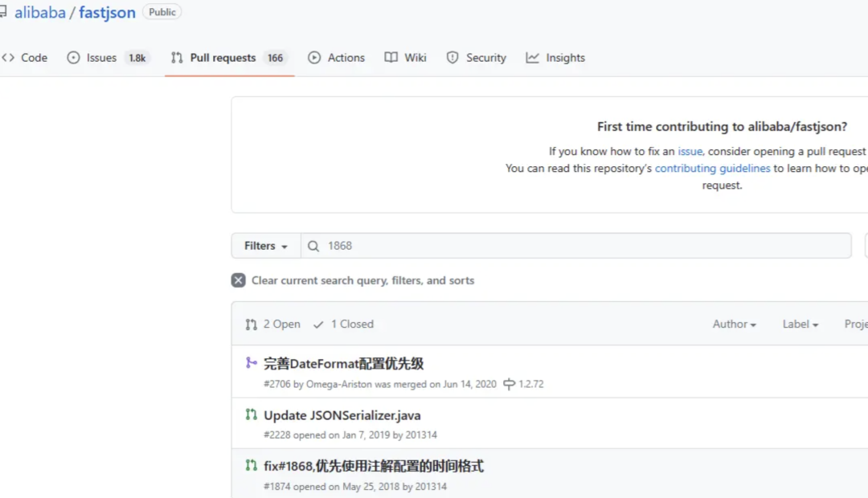Open pull request 完善DateFormat配置优先级
The image size is (868, 498).
[x=343, y=364]
